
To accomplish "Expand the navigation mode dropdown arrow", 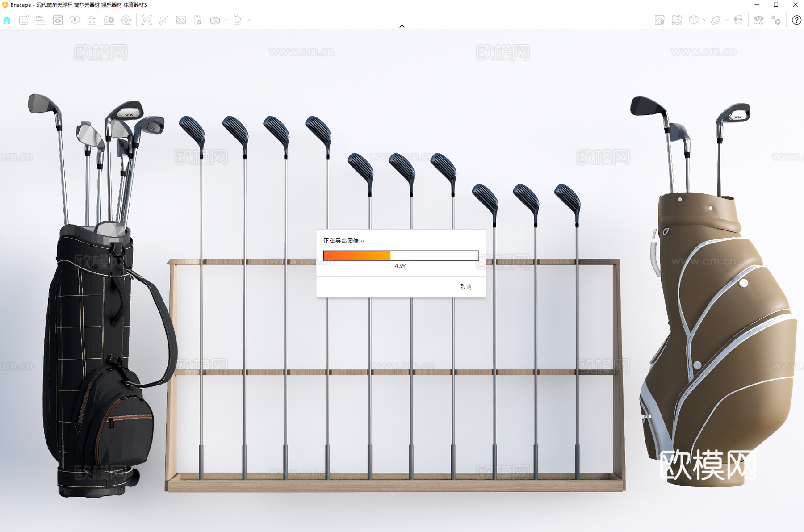I will pos(727,20).
